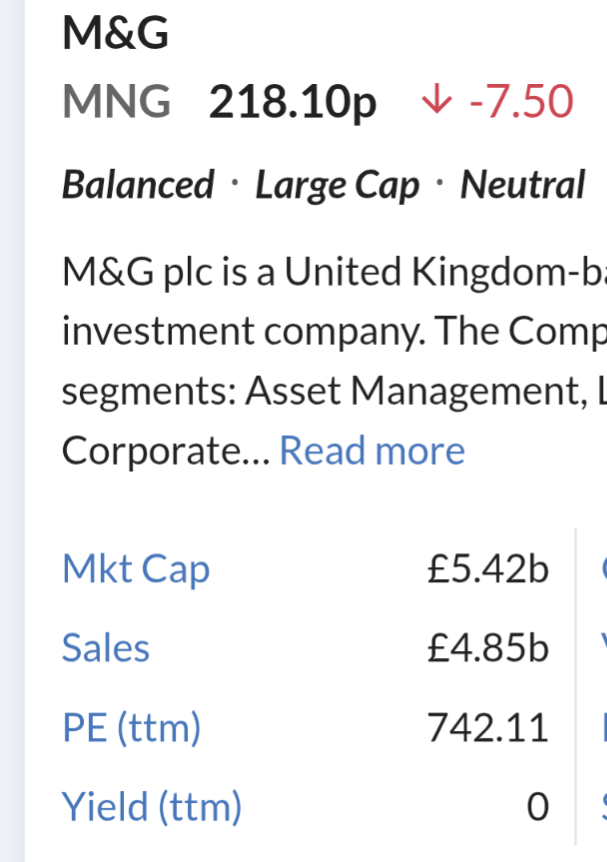The image size is (607, 862).
Task: Click the 742.11 PE value
Action: [488, 727]
